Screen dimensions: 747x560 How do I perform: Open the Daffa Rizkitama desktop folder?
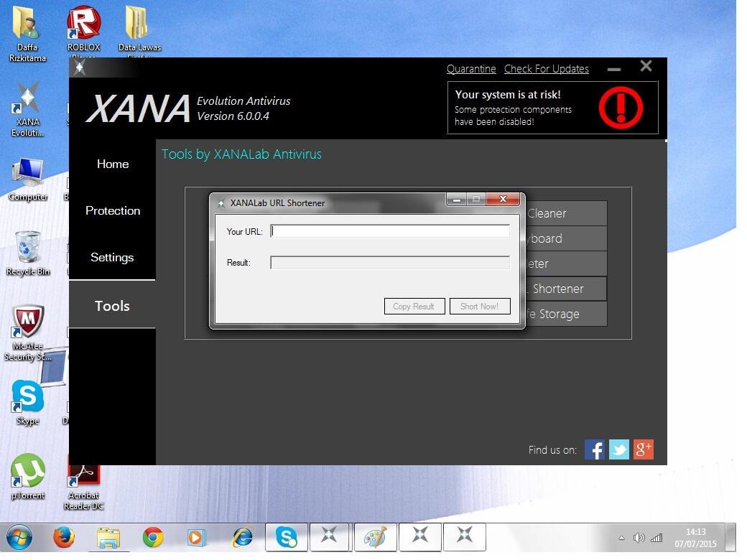[x=27, y=33]
